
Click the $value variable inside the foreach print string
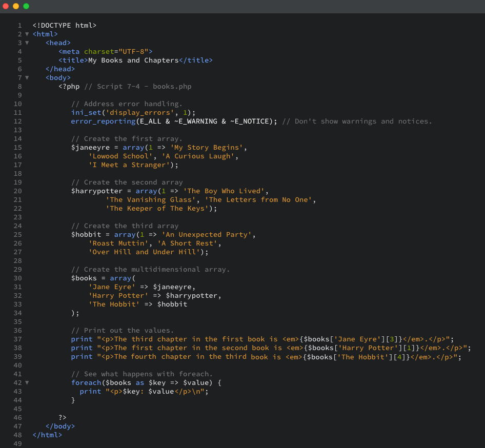pyautogui.click(x=161, y=392)
